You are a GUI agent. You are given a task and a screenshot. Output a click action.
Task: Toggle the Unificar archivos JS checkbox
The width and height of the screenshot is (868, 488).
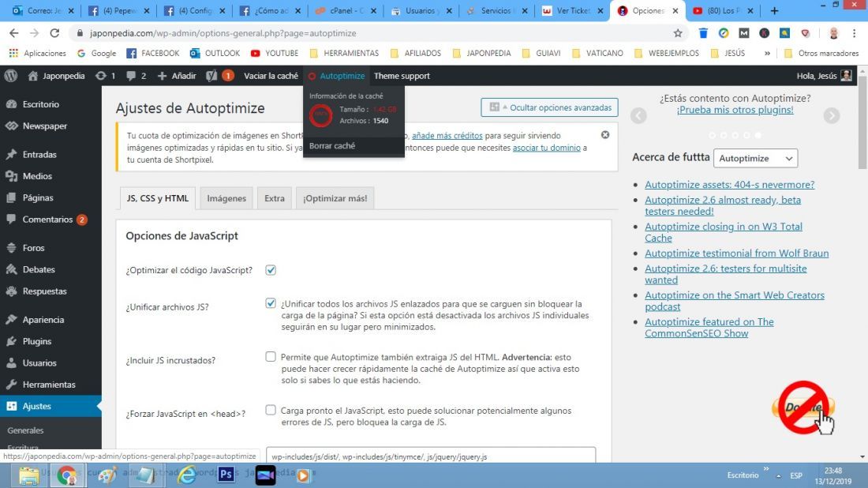270,303
